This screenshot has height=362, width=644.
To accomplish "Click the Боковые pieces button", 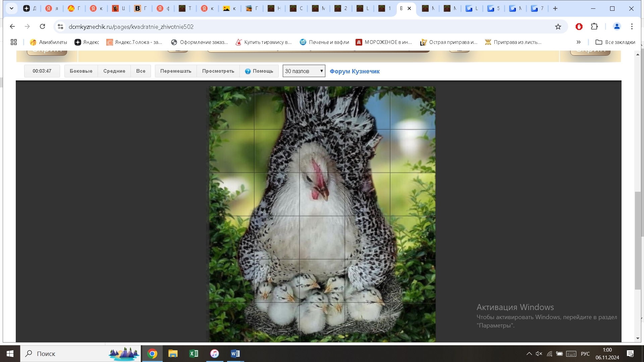I will pyautogui.click(x=81, y=71).
